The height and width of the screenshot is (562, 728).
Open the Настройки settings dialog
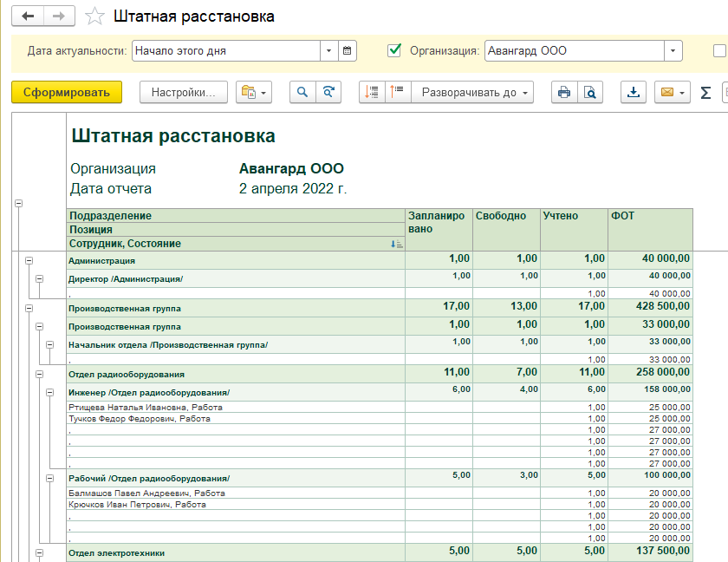click(183, 93)
